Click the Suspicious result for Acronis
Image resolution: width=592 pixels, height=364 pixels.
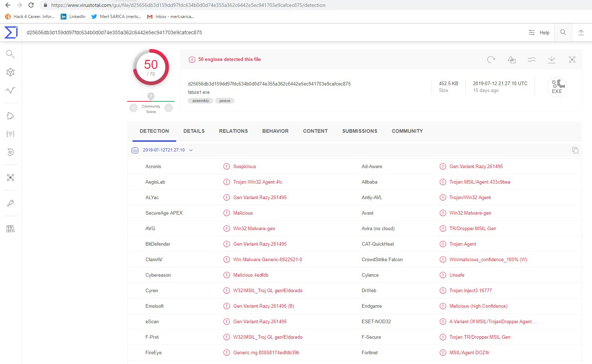click(244, 167)
